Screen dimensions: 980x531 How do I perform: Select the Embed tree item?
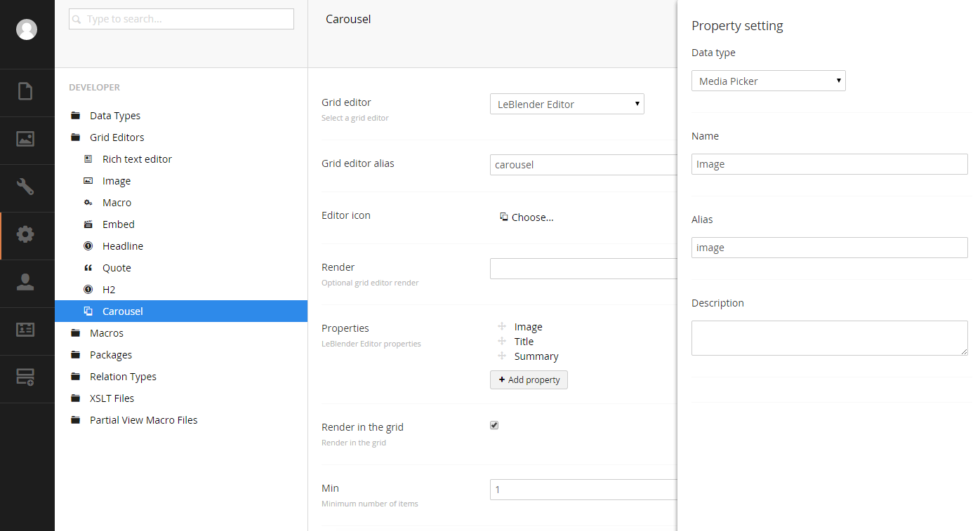(x=119, y=224)
